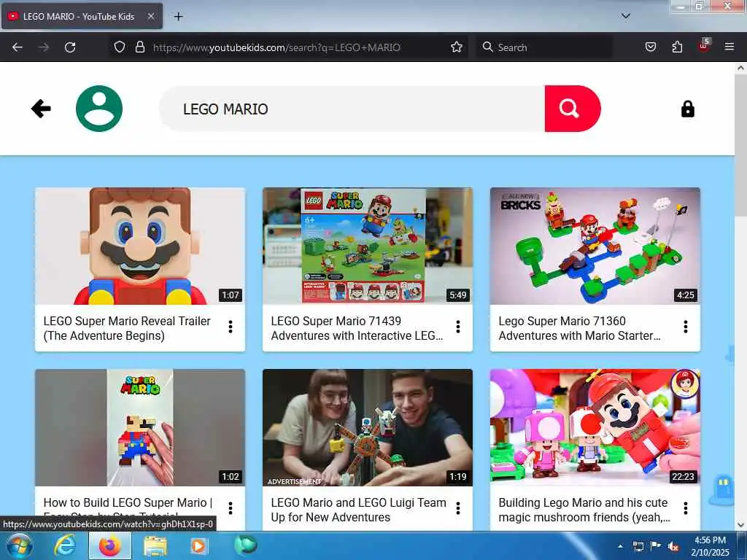
Task: Click the uBlock extension badge icon
Action: pos(704,46)
